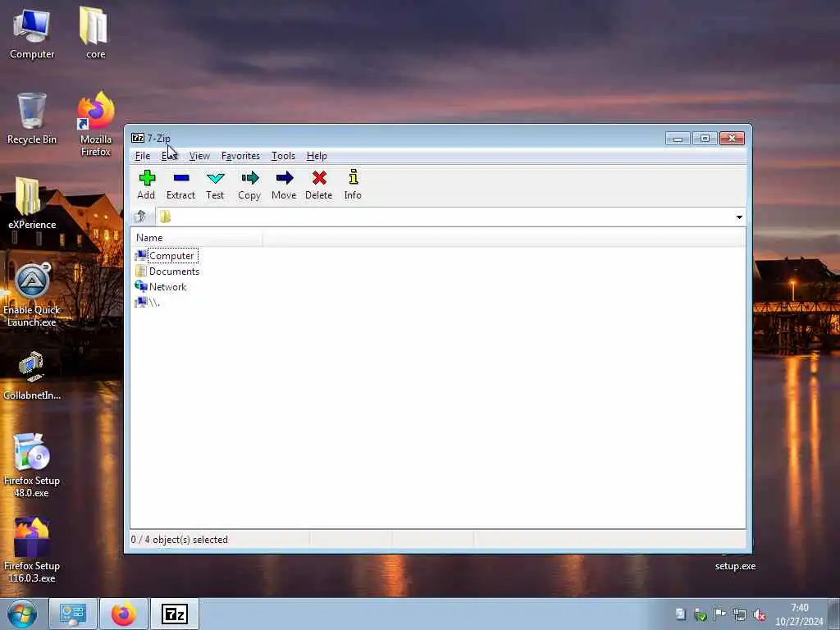Screen dimensions: 840x630
Task: Select setup.exe label on desktop
Action: 735,566
